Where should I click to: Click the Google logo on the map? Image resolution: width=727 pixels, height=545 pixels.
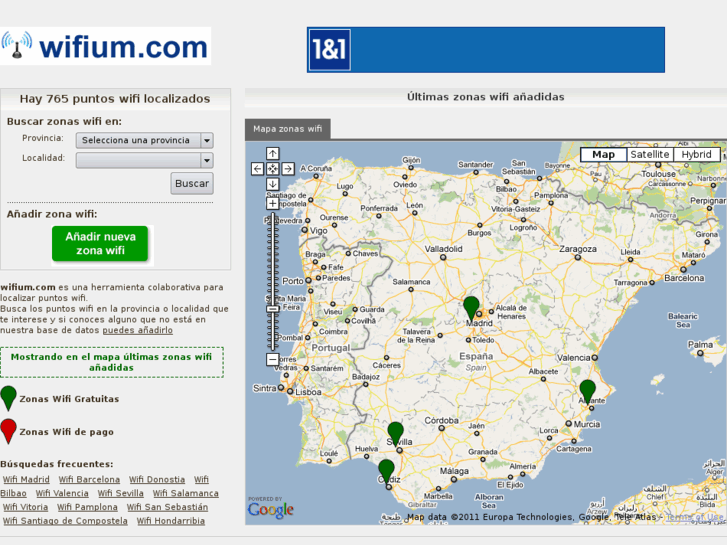(271, 508)
